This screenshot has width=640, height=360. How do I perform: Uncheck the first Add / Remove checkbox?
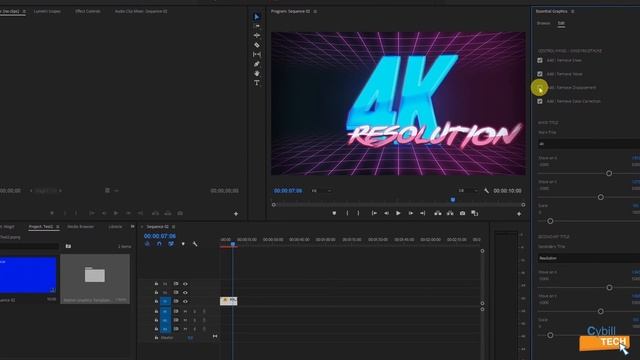[x=540, y=60]
